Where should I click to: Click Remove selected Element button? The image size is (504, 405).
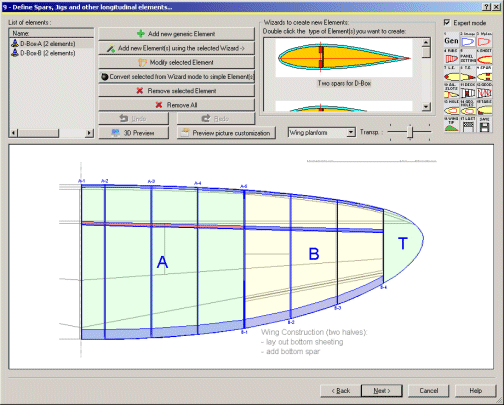pos(176,91)
